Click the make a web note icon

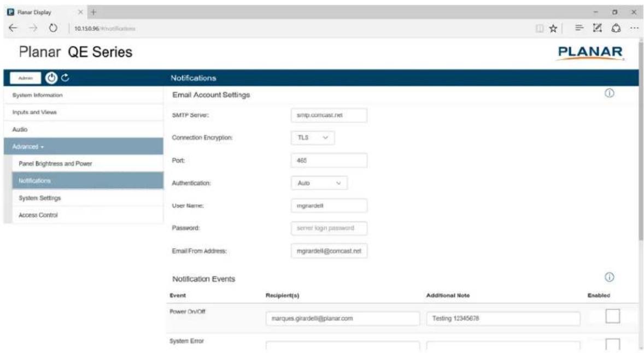click(x=597, y=28)
